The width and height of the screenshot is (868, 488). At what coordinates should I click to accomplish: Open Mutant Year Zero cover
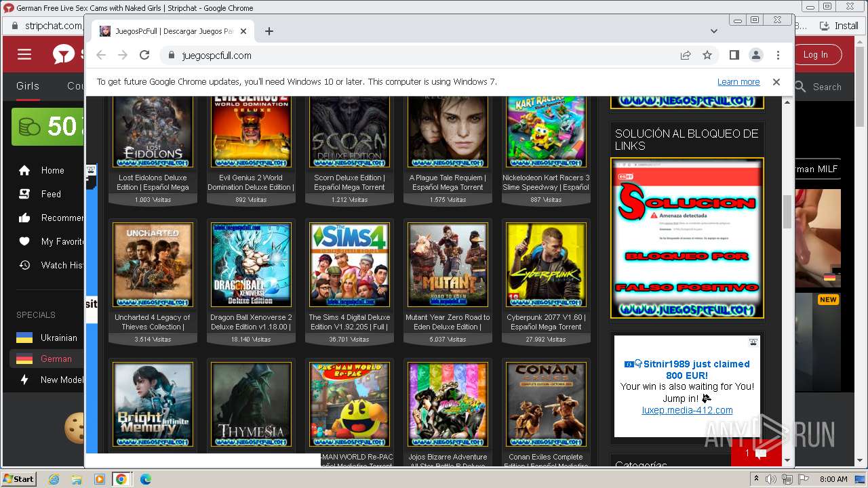tap(448, 265)
